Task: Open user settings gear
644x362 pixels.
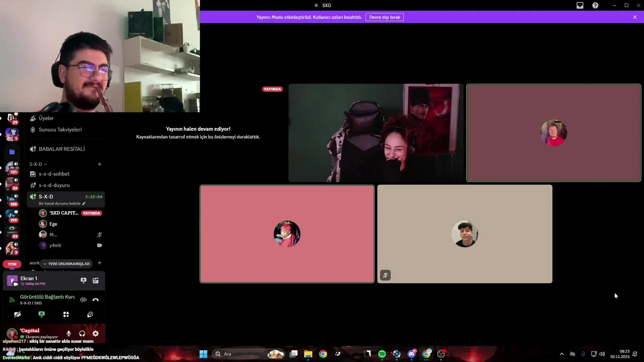Action: click(x=96, y=333)
